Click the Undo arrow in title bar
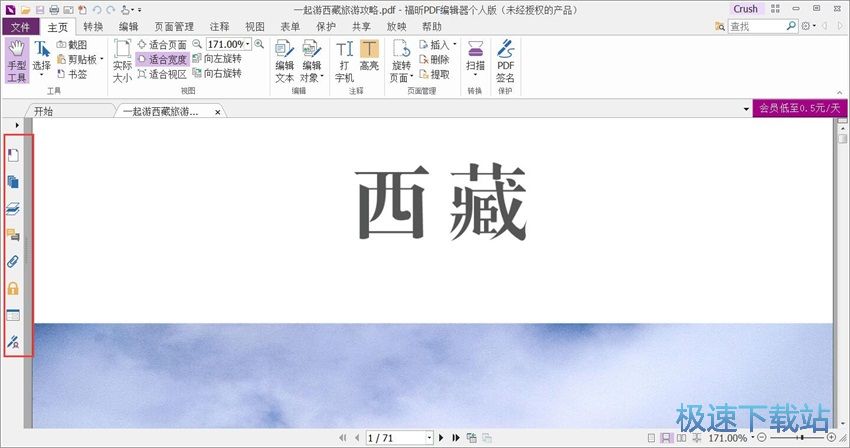This screenshot has height=448, width=850. click(x=96, y=10)
